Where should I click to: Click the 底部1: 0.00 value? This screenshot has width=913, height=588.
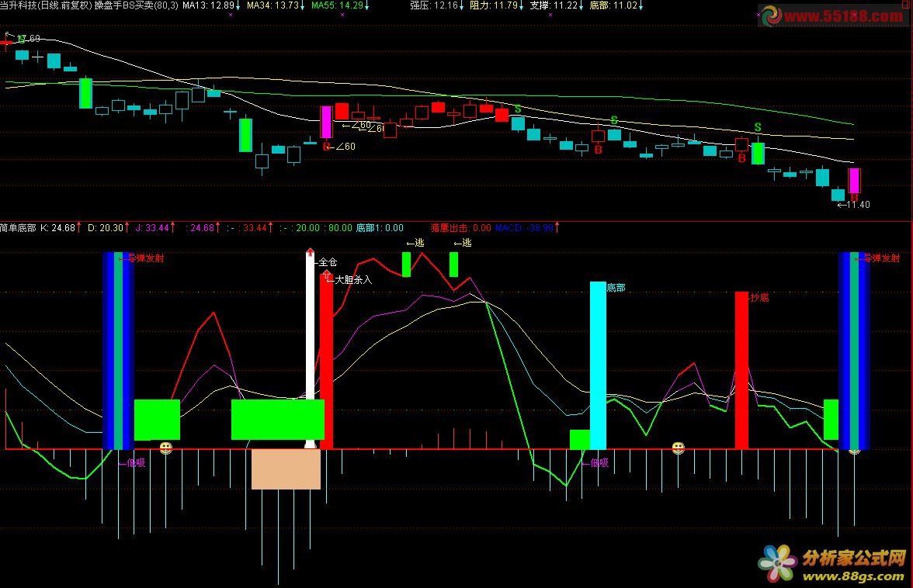tap(380, 228)
